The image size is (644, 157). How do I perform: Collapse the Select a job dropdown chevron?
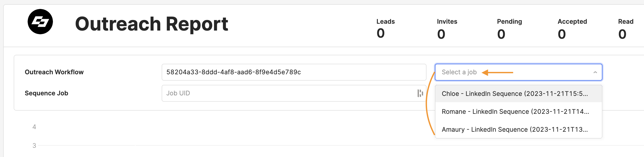[595, 72]
